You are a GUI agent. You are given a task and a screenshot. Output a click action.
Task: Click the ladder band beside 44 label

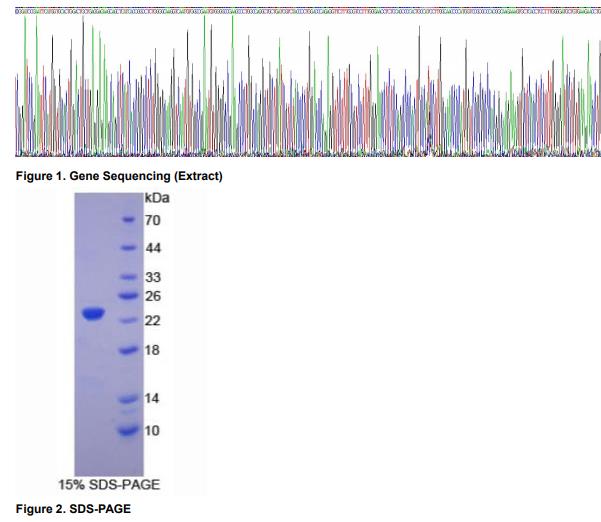[x=128, y=247]
